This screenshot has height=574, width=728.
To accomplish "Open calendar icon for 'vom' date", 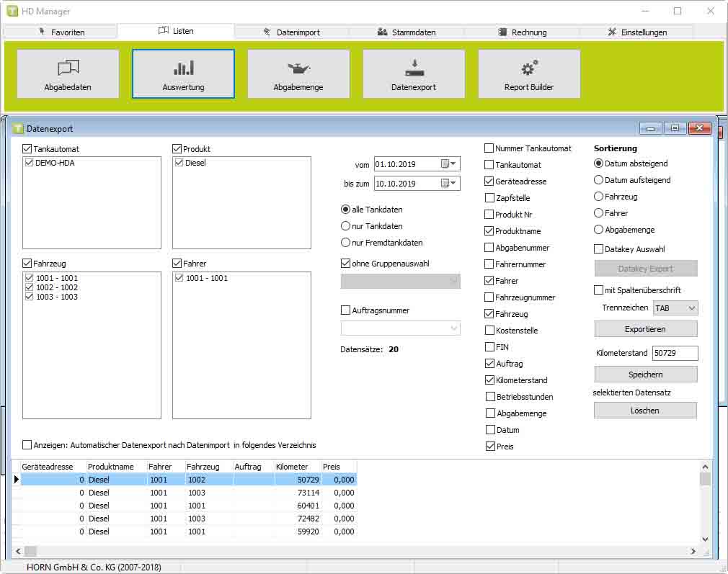I will (445, 164).
